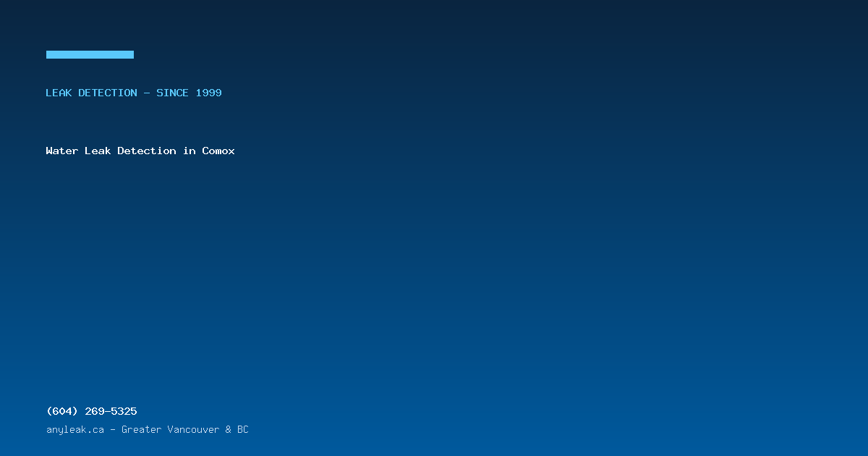Image resolution: width=868 pixels, height=456 pixels.
Task: Click the Greater Vancouver & BC text
Action: (x=184, y=430)
